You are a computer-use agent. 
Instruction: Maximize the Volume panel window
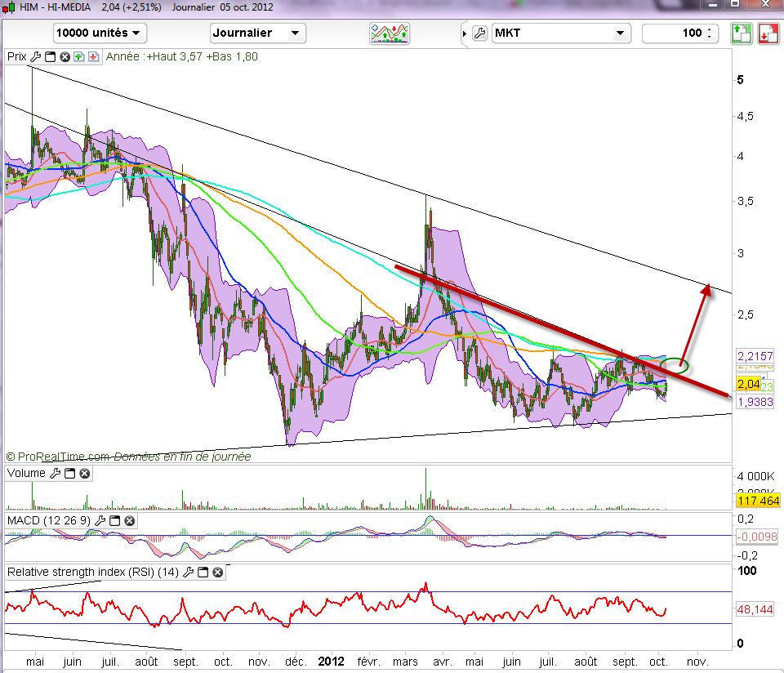click(70, 473)
